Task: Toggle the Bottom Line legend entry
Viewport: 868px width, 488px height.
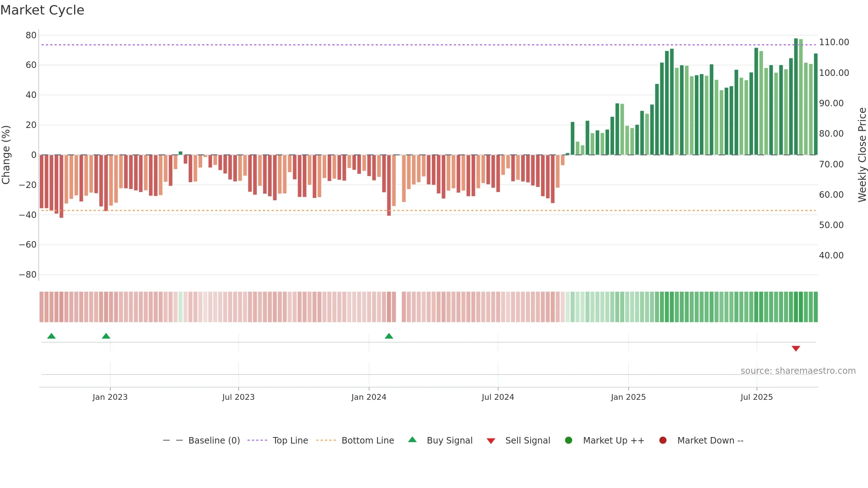Action: tap(355, 440)
